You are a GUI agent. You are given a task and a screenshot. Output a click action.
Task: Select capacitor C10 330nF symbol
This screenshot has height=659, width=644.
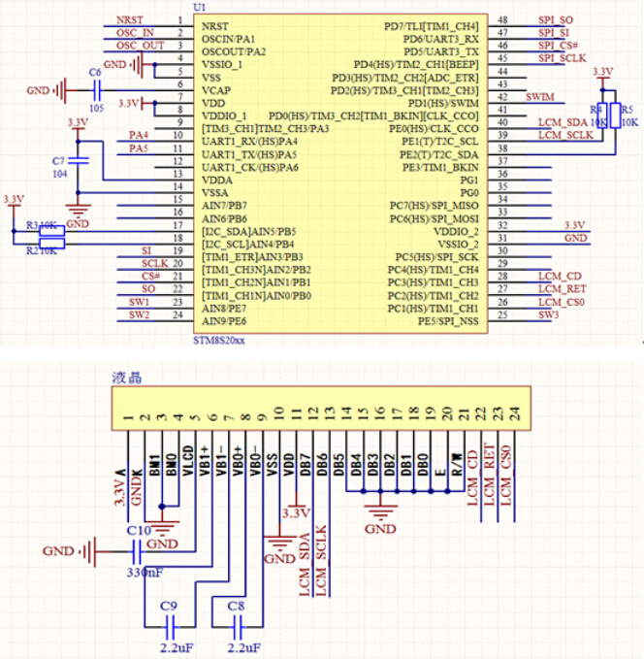click(x=138, y=551)
